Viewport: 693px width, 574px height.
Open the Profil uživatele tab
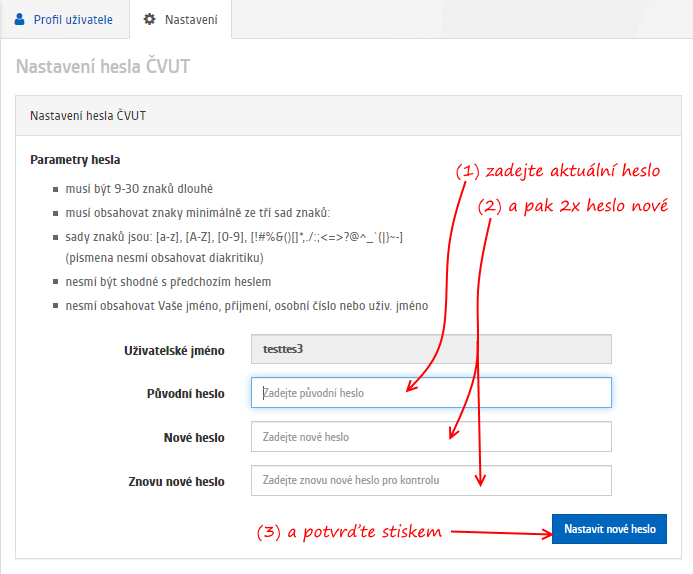[65, 19]
